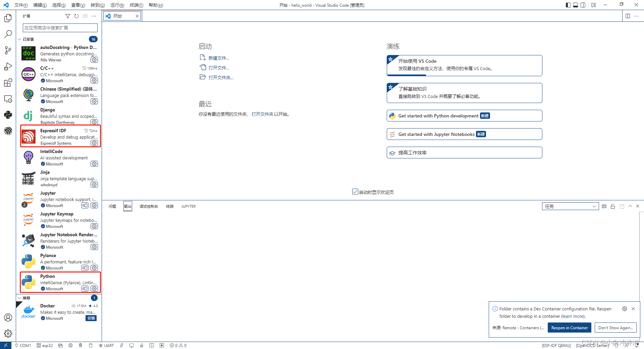Clear extensions search results icon
The image size is (644, 349).
[85, 16]
